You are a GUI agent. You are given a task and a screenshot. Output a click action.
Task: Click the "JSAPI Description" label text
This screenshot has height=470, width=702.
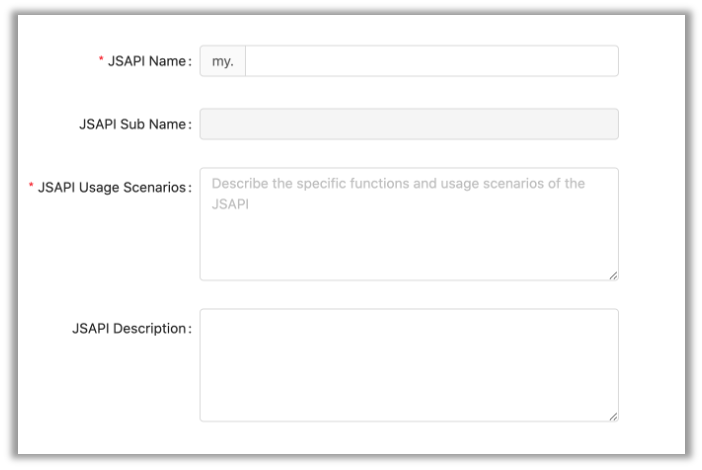(128, 328)
